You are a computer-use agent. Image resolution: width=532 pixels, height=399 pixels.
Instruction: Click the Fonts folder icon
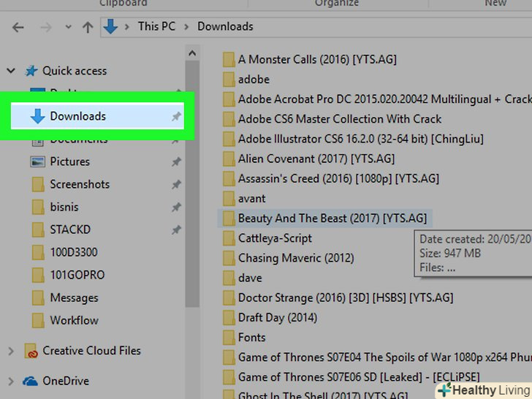click(x=229, y=338)
